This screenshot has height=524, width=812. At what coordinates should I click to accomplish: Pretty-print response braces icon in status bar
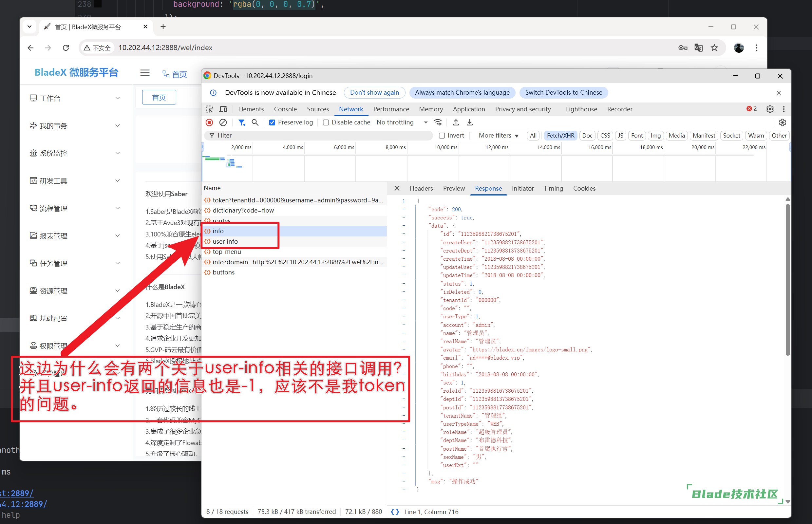point(395,512)
